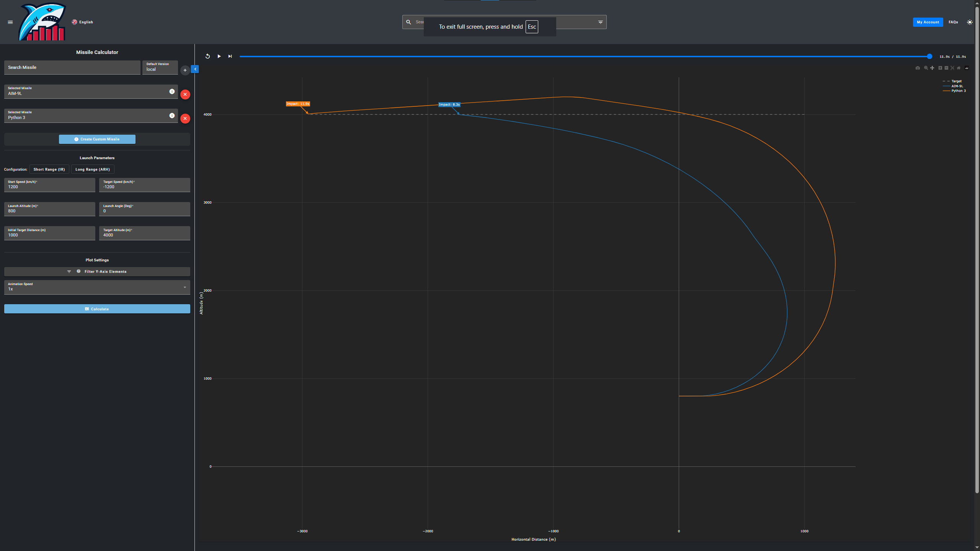This screenshot has height=551, width=980.
Task: Click the Launch Altitude input field
Action: point(49,209)
